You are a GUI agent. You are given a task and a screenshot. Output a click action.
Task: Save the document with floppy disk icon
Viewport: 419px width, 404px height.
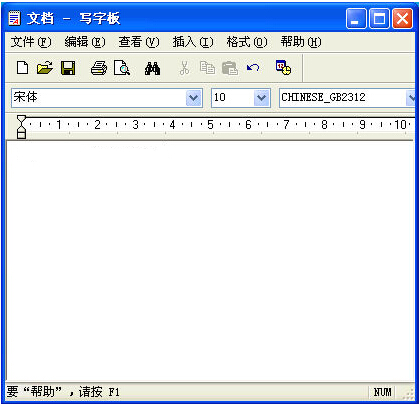68,68
